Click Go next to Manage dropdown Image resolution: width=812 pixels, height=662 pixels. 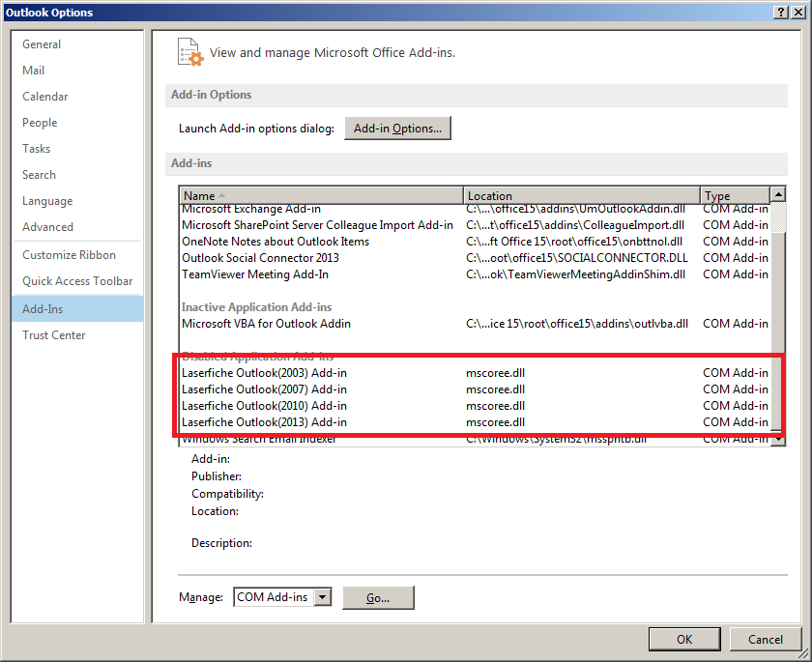pyautogui.click(x=378, y=598)
